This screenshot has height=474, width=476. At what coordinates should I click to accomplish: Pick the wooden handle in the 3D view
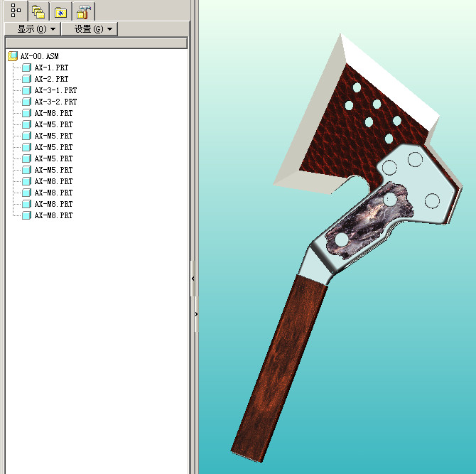coord(278,367)
